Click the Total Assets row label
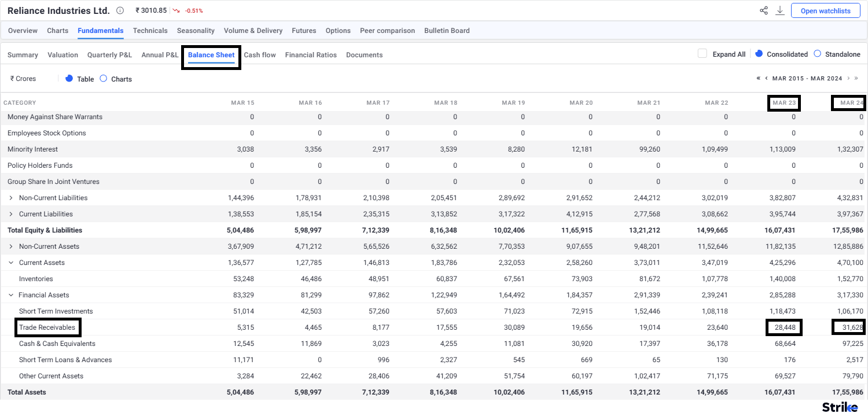Viewport: 868px width, 420px height. click(x=27, y=392)
